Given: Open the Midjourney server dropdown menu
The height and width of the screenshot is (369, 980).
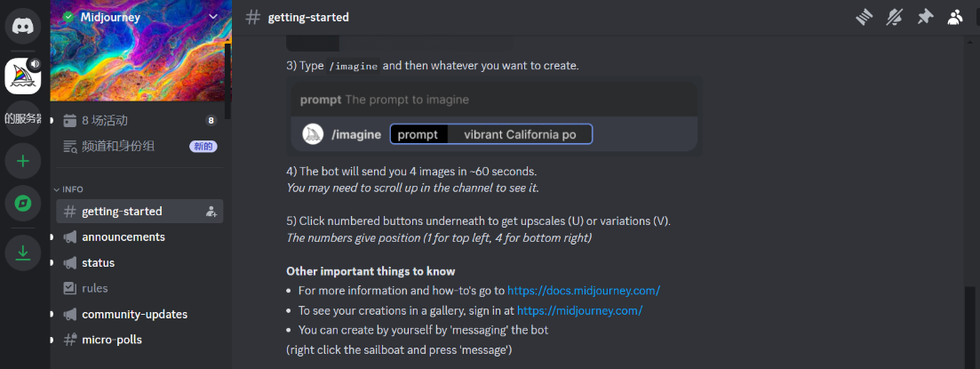Looking at the screenshot, I should click(x=212, y=17).
